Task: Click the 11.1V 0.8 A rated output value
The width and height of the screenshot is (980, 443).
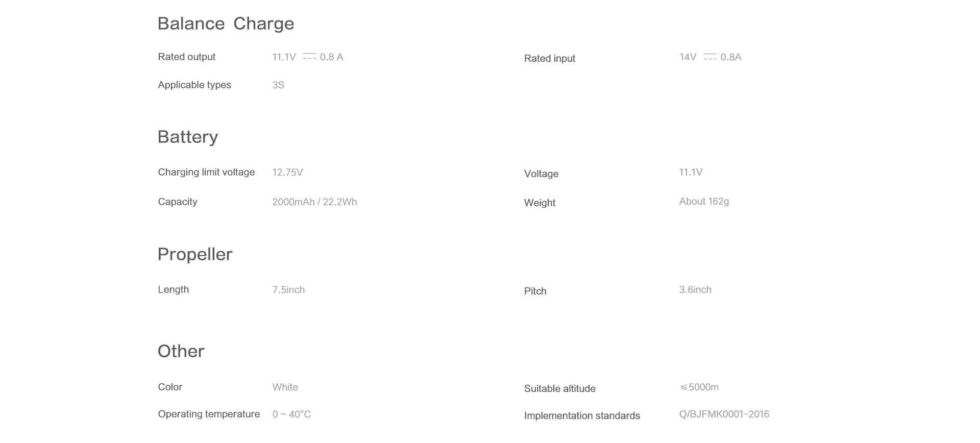Action: point(307,57)
